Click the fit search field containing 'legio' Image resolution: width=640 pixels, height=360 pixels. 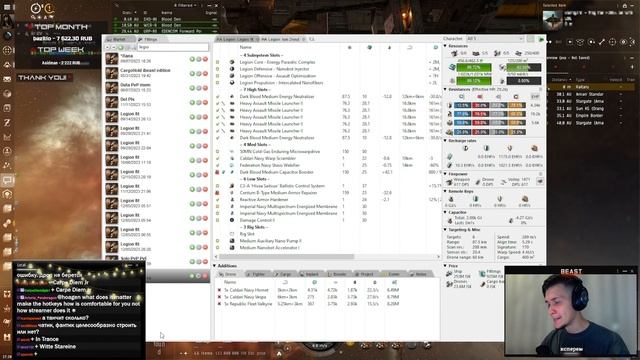point(173,47)
